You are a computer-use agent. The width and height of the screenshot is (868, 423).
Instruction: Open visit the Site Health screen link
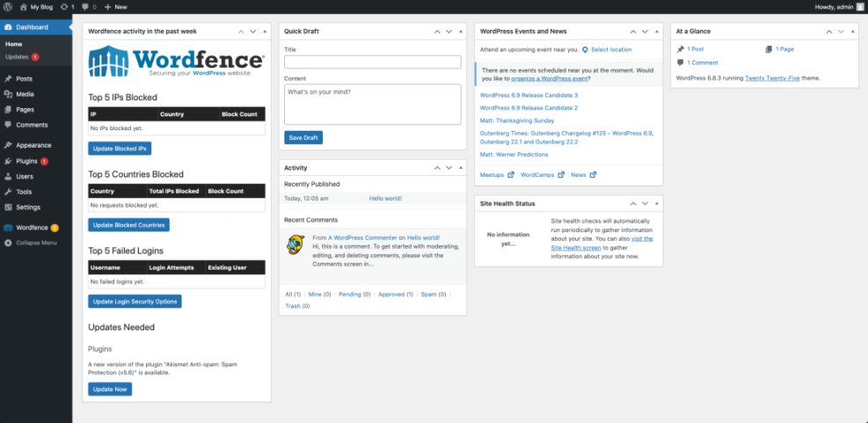tap(602, 243)
